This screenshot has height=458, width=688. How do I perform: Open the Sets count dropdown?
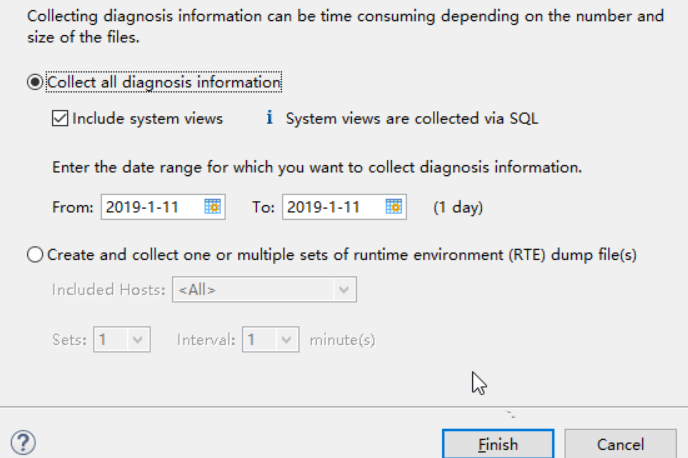pos(122,340)
